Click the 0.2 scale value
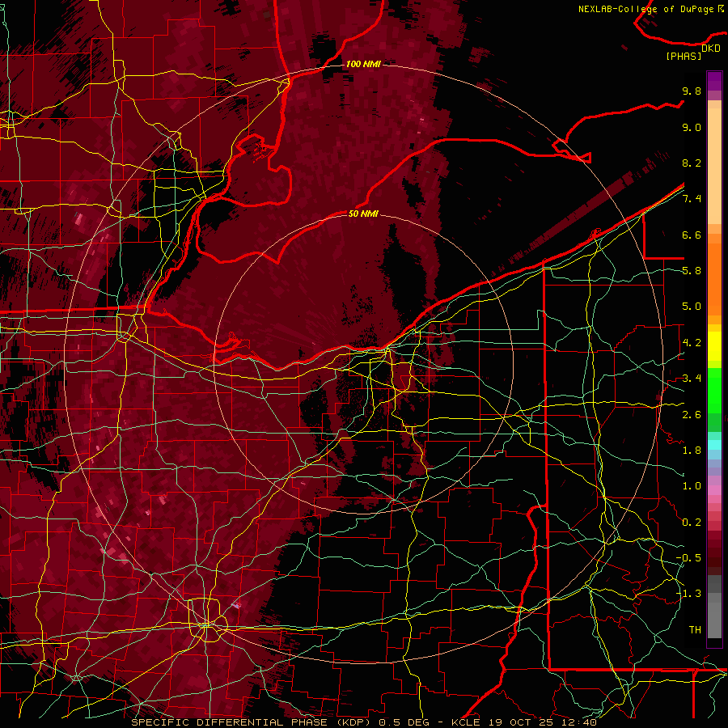The image size is (728, 728). [692, 523]
